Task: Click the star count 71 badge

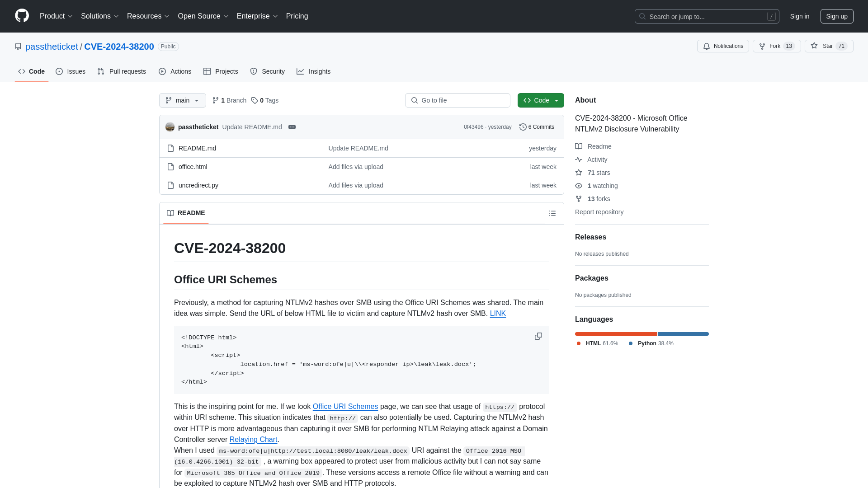Action: point(841,46)
